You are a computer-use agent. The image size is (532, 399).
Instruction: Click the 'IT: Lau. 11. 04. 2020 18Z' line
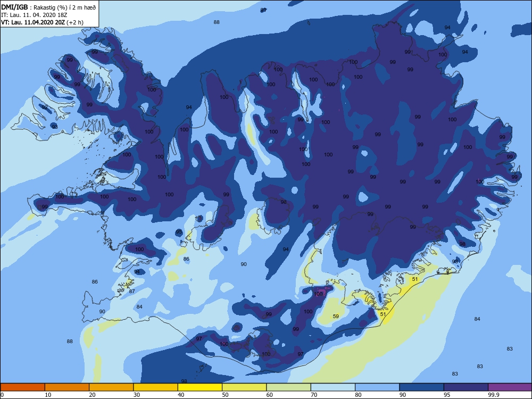click(34, 15)
